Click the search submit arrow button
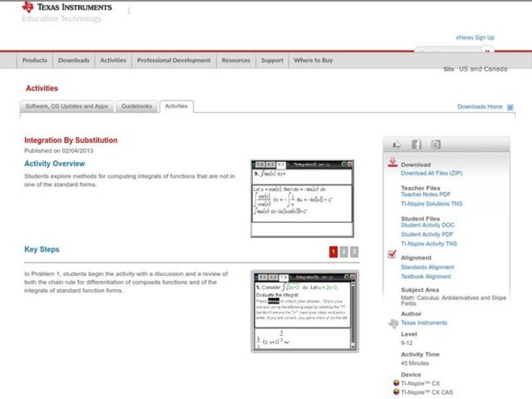 [488, 51]
